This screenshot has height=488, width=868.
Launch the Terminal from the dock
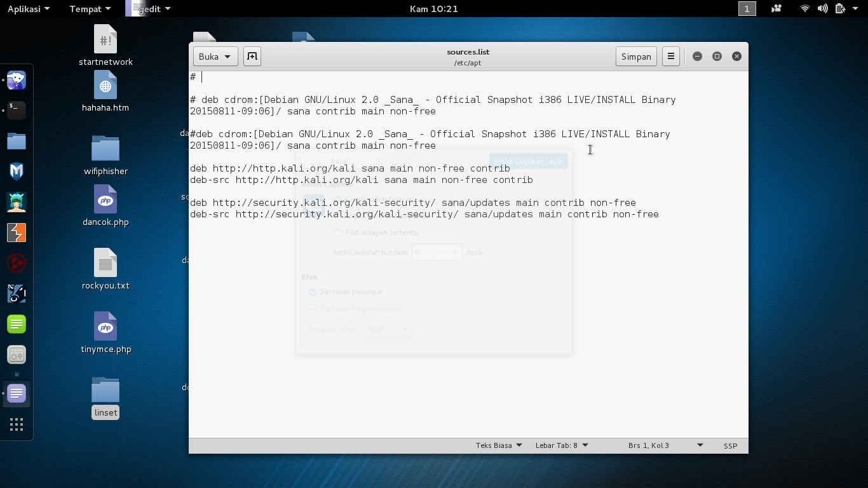point(17,111)
